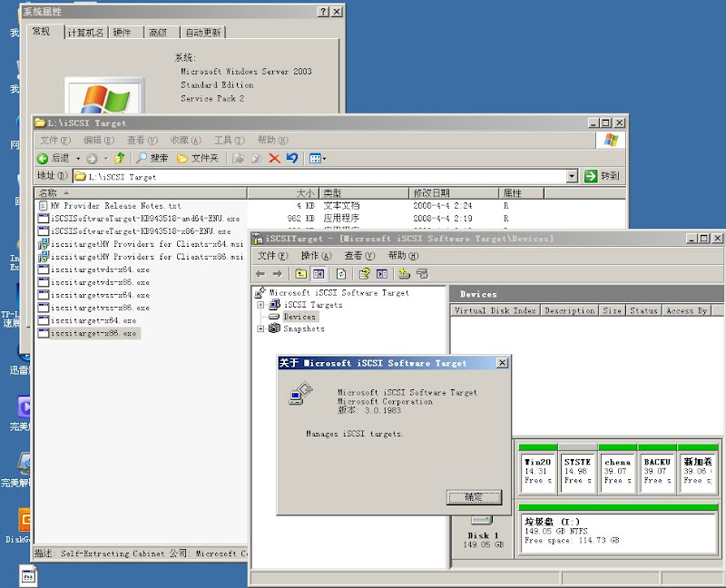Open the Views dropdown arrow
The image size is (726, 588).
coord(324,159)
